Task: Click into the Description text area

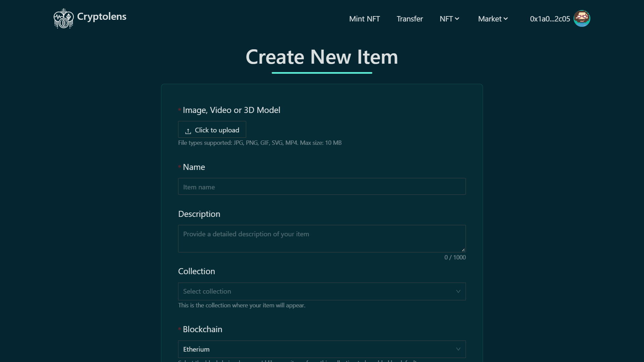Action: tap(322, 238)
